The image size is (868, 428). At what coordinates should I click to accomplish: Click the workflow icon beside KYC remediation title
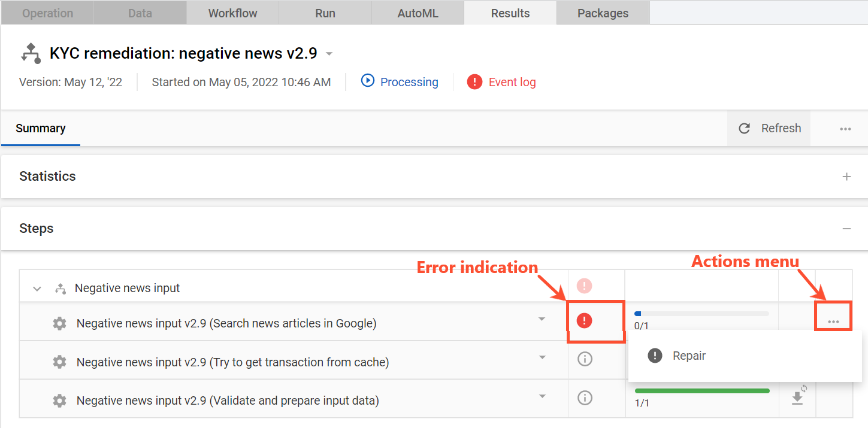[x=31, y=53]
